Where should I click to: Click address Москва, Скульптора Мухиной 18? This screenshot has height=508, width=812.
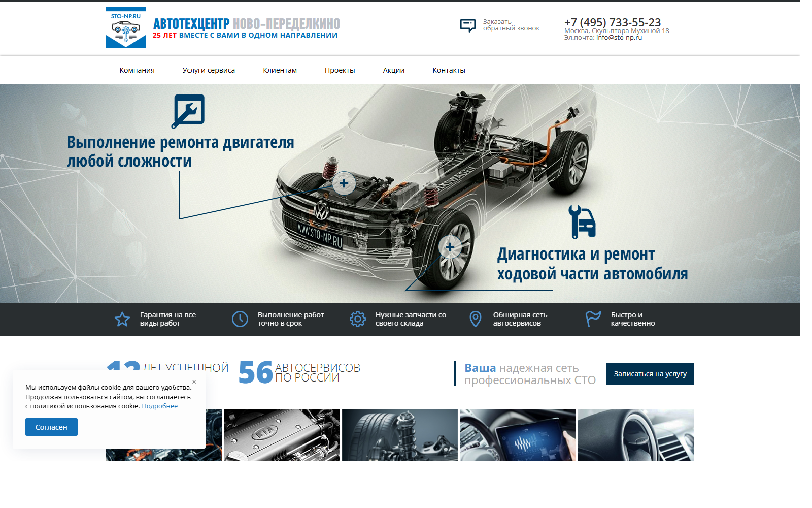[x=617, y=31]
